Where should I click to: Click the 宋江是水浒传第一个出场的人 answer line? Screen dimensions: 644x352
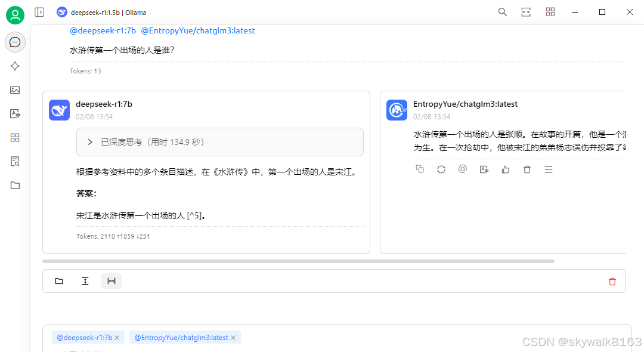(141, 215)
